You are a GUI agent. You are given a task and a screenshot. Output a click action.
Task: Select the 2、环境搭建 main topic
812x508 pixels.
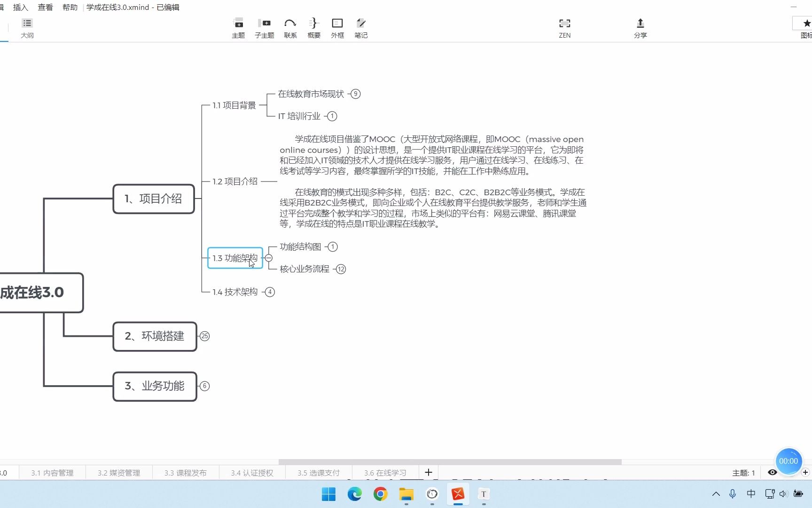pos(155,336)
